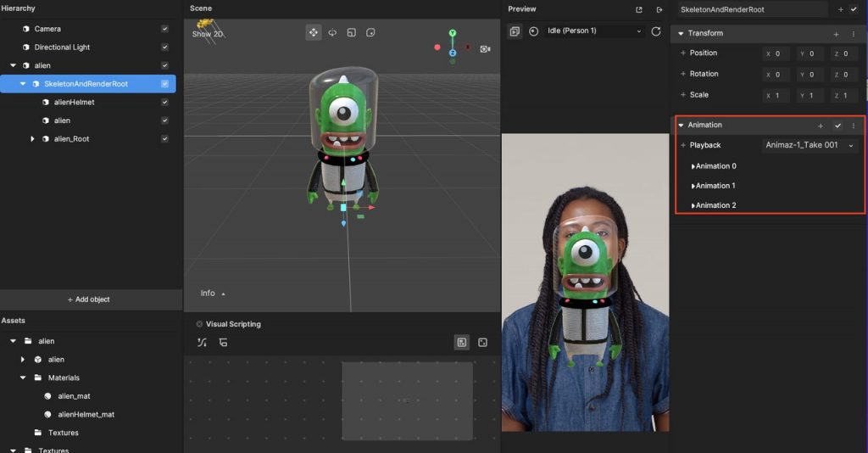The height and width of the screenshot is (453, 868).
Task: Select the rotate tool in Scene toolbar
Action: [332, 33]
